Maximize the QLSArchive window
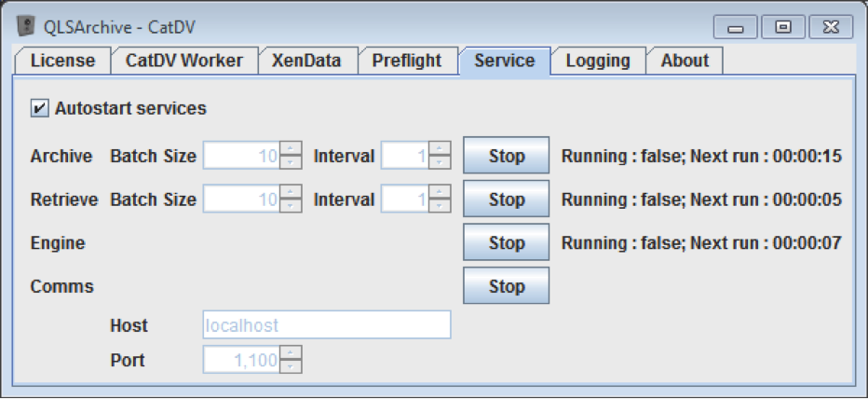 (x=782, y=27)
